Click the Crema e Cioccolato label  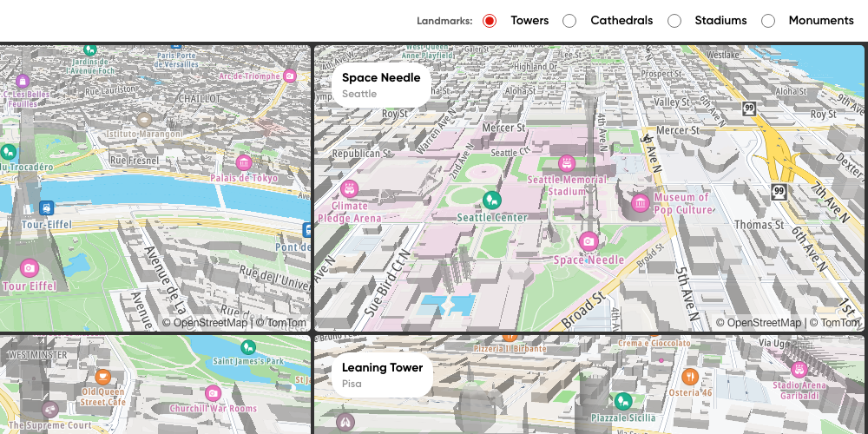point(654,343)
